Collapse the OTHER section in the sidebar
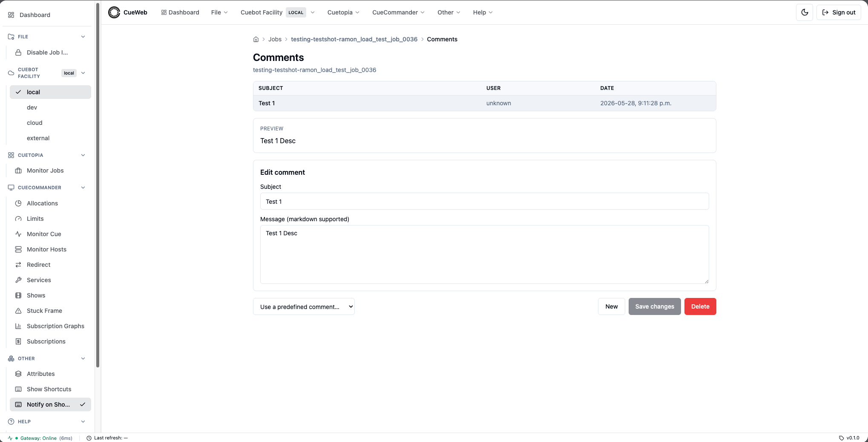Screen dimensions: 868x442 click(83, 358)
